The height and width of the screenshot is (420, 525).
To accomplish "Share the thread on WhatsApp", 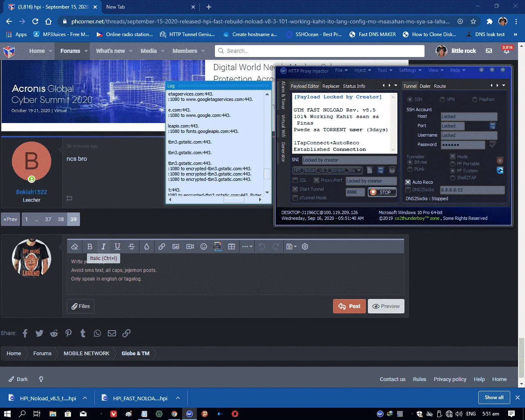I will (x=97, y=333).
